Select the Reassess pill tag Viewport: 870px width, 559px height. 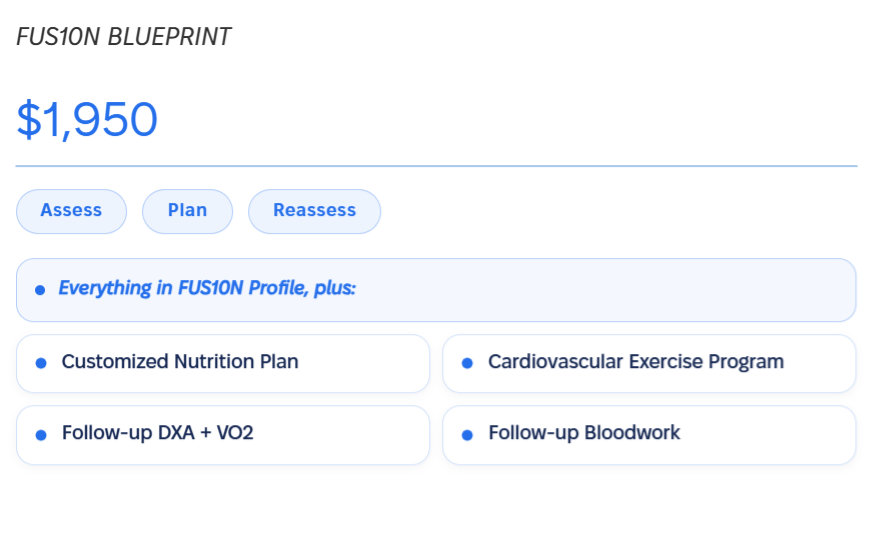pos(315,211)
